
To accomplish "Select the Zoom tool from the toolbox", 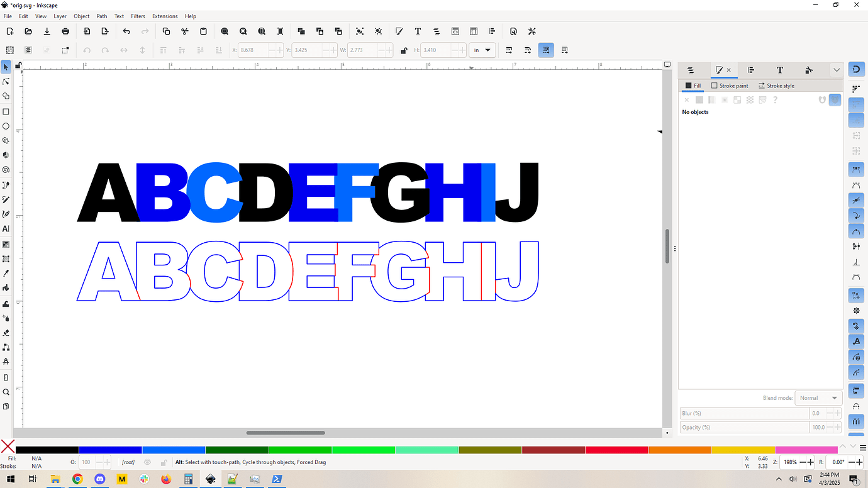I will click(6, 391).
